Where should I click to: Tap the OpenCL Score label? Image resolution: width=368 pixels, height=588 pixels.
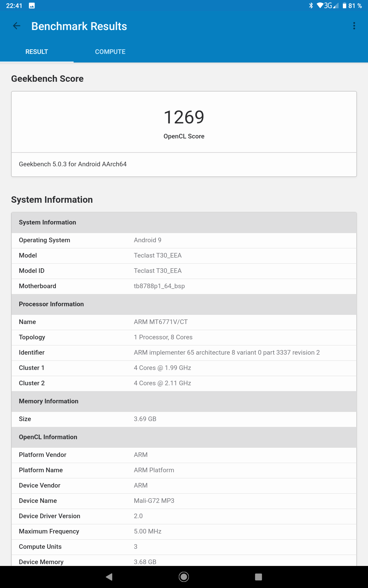point(184,136)
